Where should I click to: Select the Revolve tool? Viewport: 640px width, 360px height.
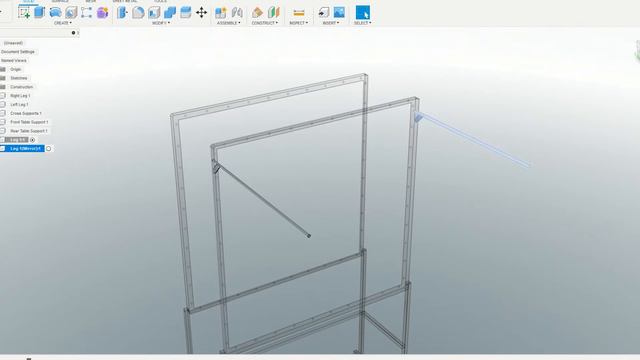(x=56, y=13)
